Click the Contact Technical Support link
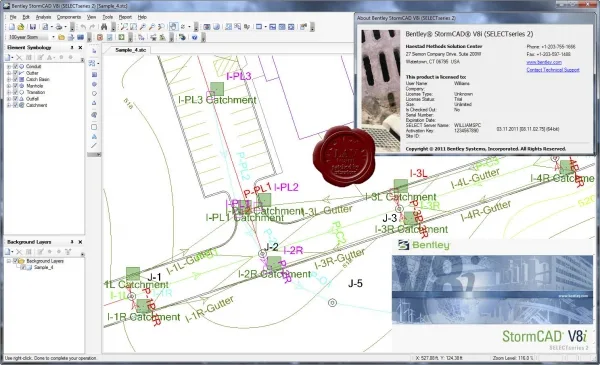 point(553,70)
